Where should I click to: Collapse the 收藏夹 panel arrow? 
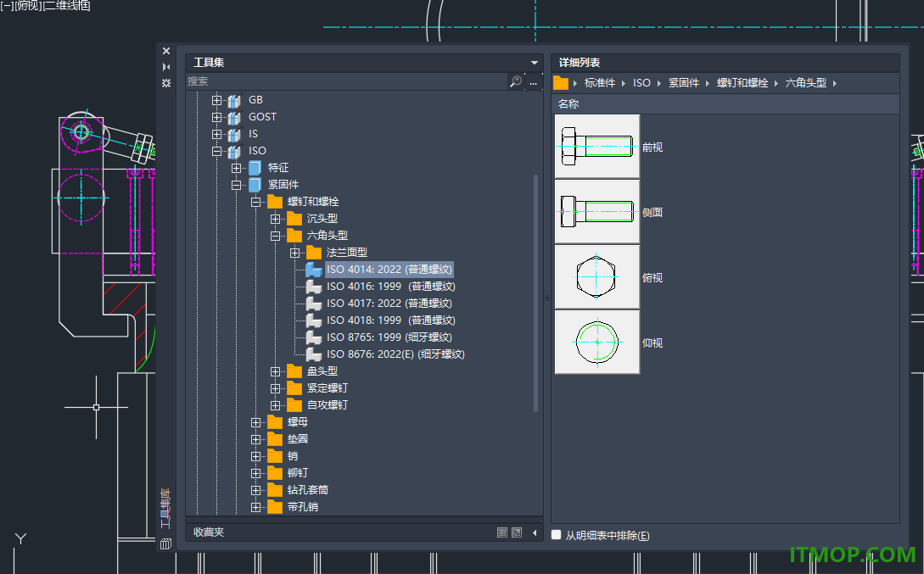(x=535, y=532)
